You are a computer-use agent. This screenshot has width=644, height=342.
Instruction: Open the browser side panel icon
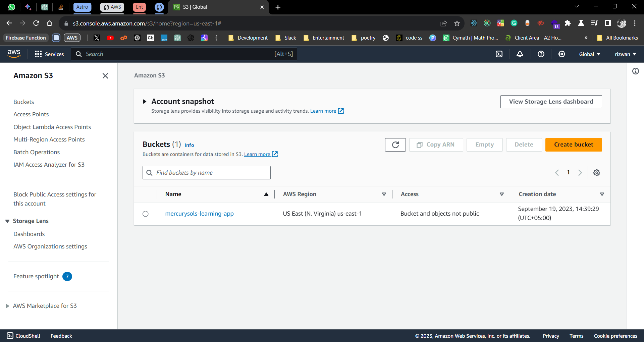608,23
